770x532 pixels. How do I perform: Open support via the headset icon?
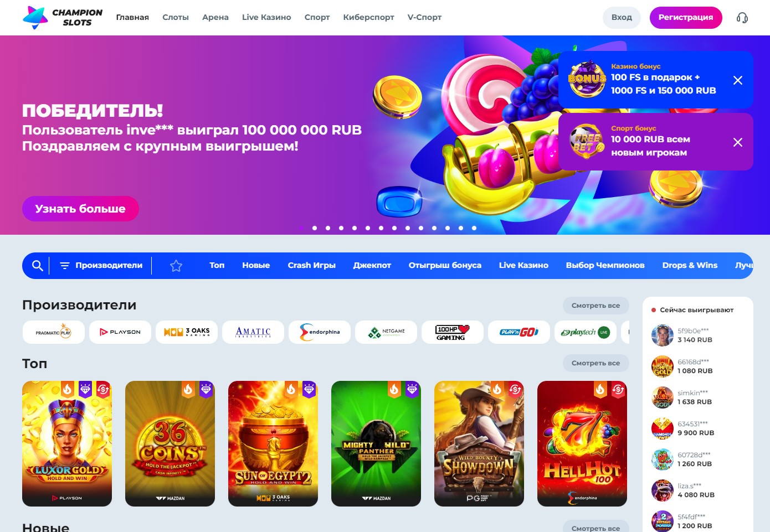[x=742, y=18]
